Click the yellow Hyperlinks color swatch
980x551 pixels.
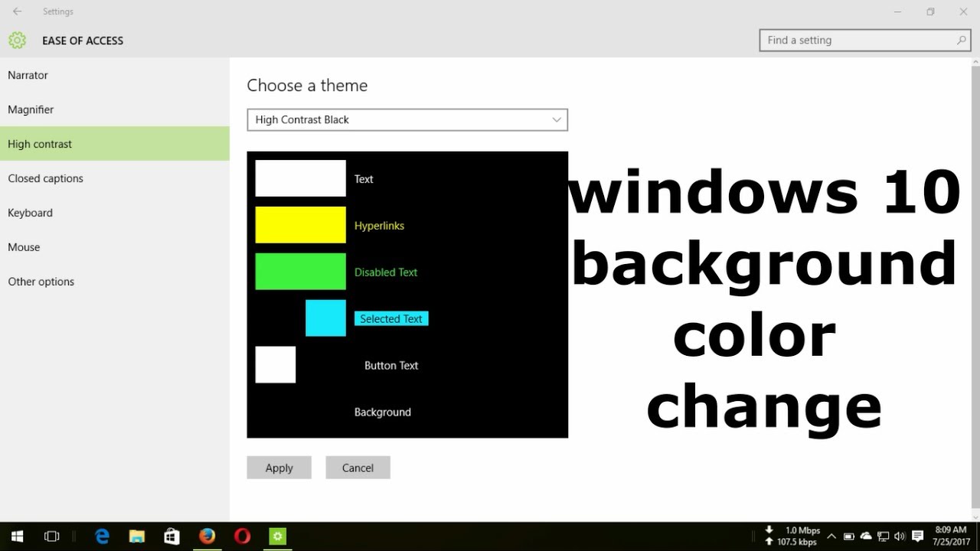(300, 225)
